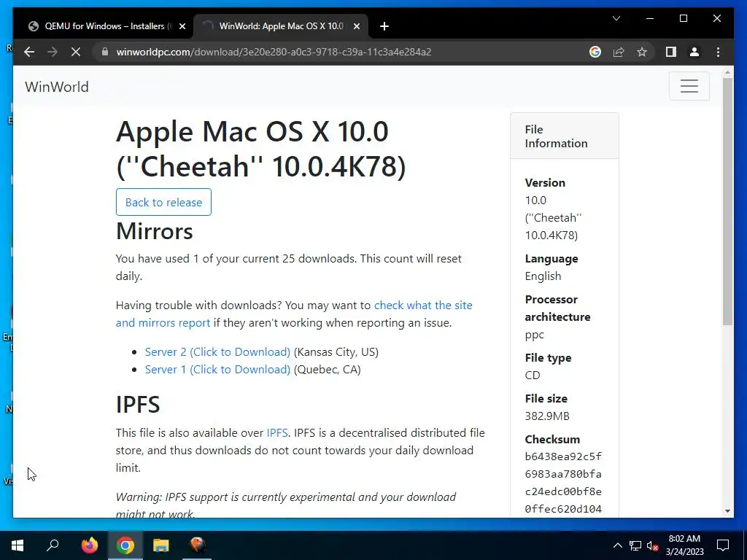The image size is (747, 560).
Task: Click the 'CD' file type value
Action: [x=532, y=376]
